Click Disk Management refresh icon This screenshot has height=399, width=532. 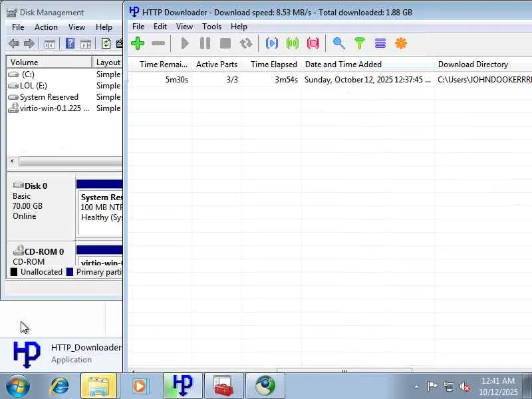[x=106, y=43]
